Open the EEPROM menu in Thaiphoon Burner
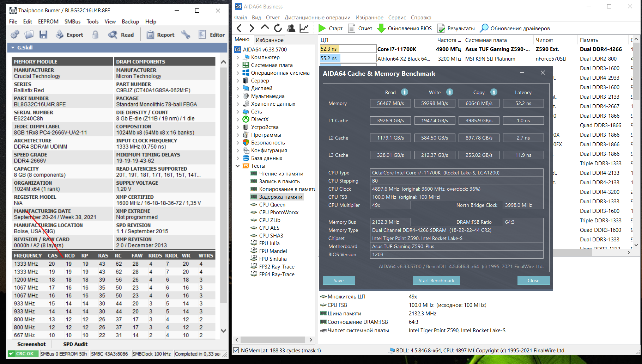642x364 pixels. pyautogui.click(x=48, y=21)
